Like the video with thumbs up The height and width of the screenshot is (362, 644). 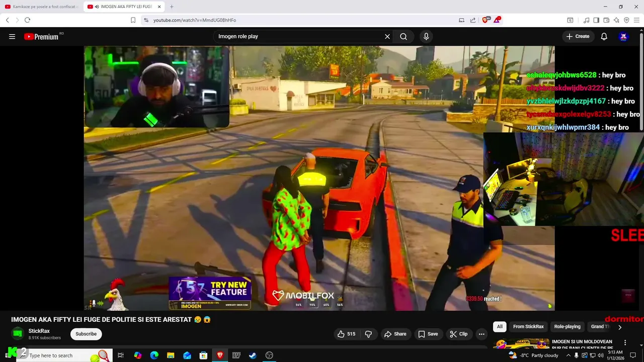tap(347, 334)
